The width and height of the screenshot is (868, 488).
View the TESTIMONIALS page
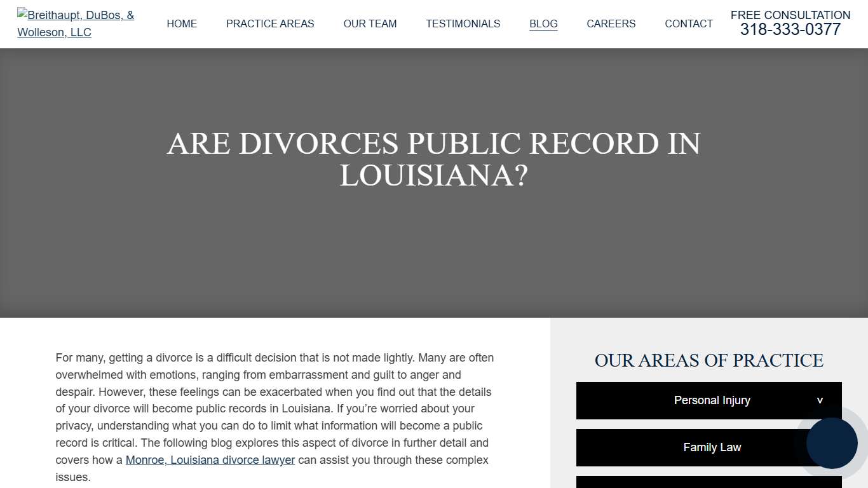click(x=463, y=24)
